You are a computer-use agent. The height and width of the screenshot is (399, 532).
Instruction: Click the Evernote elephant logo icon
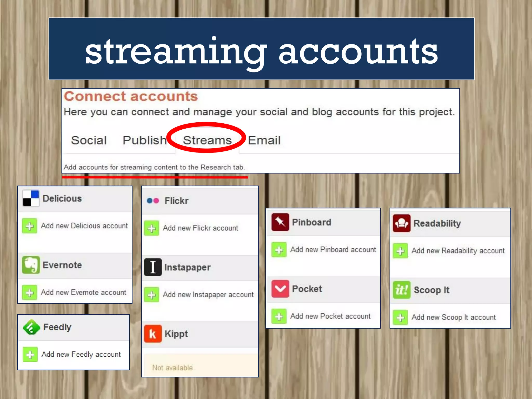click(31, 265)
